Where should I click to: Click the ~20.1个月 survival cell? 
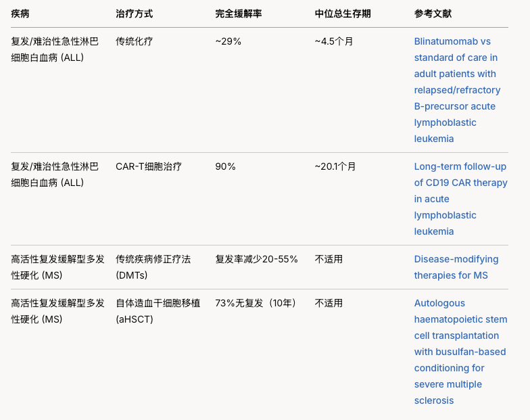tap(335, 166)
